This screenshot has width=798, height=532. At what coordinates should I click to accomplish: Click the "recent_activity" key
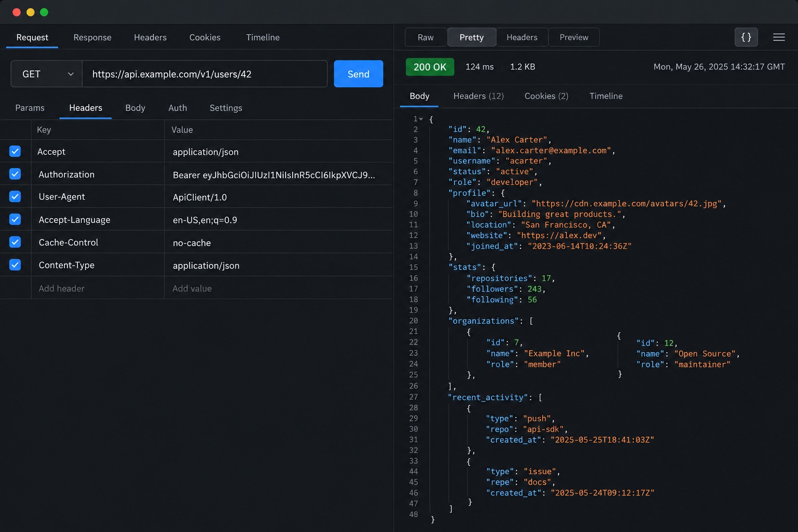[488, 397]
